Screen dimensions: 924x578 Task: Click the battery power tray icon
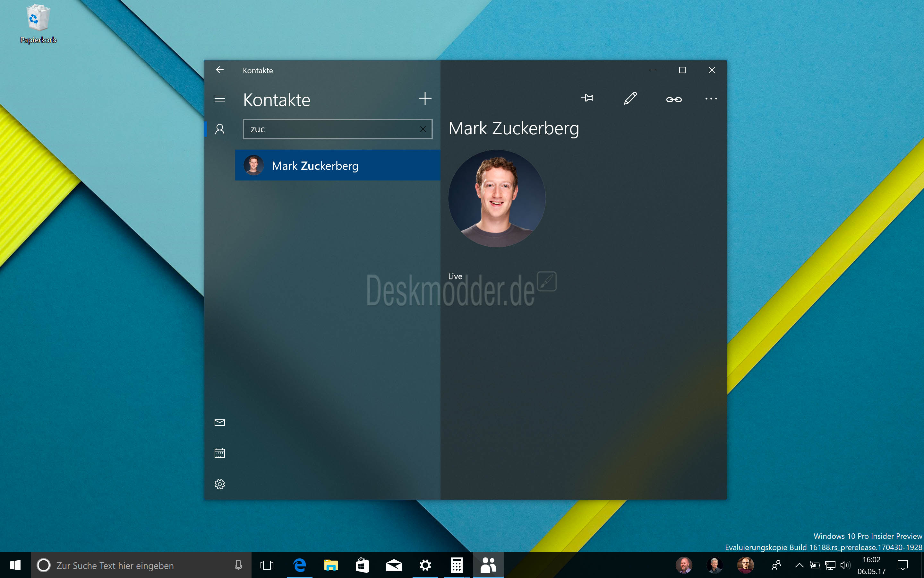[x=814, y=565]
